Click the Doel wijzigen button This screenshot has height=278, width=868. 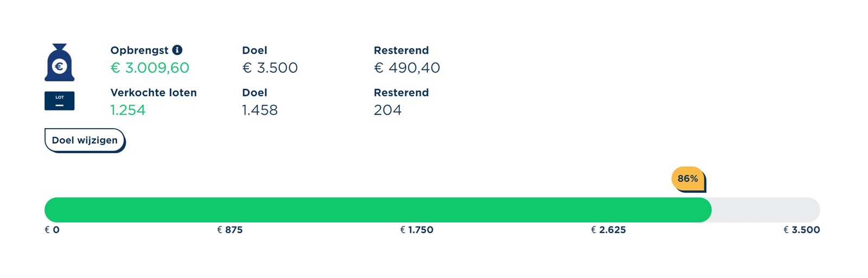pos(85,140)
